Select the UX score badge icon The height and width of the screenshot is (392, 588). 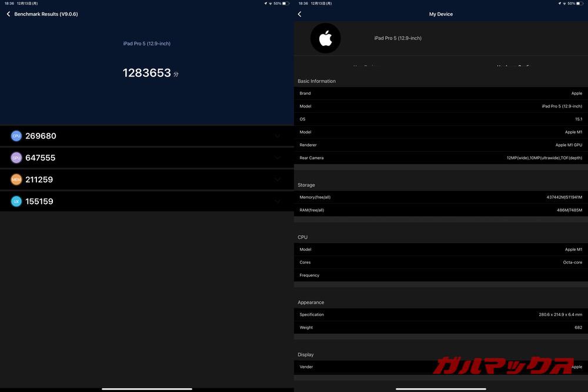[x=16, y=201]
